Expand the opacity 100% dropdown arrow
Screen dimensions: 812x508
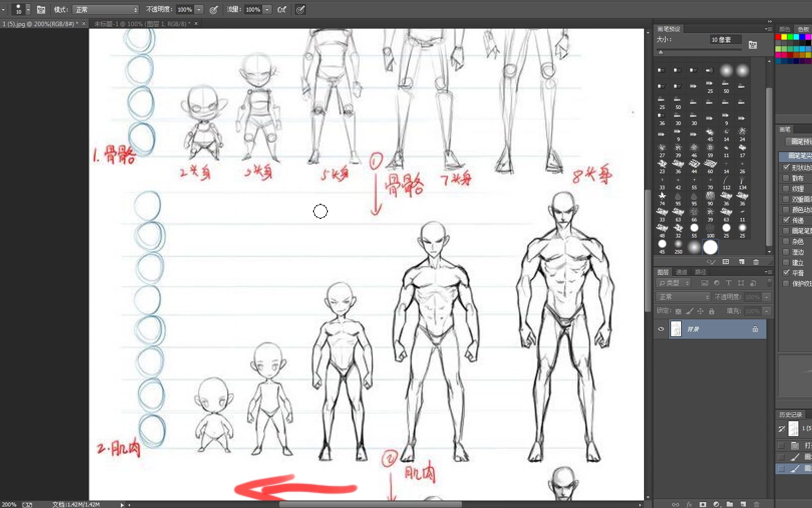199,10
